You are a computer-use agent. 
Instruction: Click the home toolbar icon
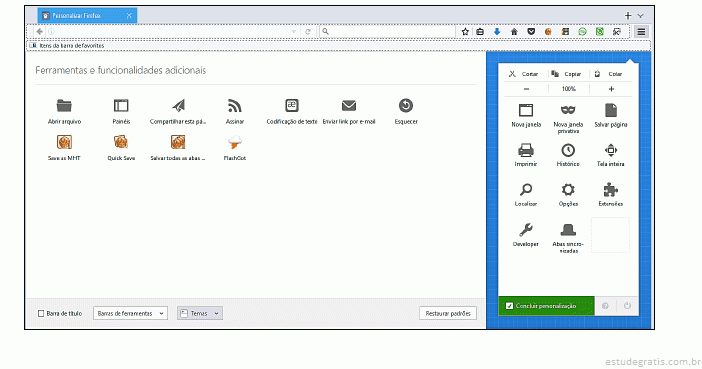pos(514,32)
